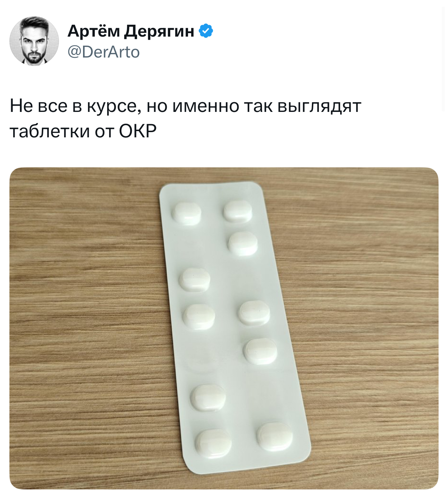This screenshot has height=502, width=448.
Task: Select the tweet text starting "Не все в курсе"
Action: pyautogui.click(x=185, y=119)
